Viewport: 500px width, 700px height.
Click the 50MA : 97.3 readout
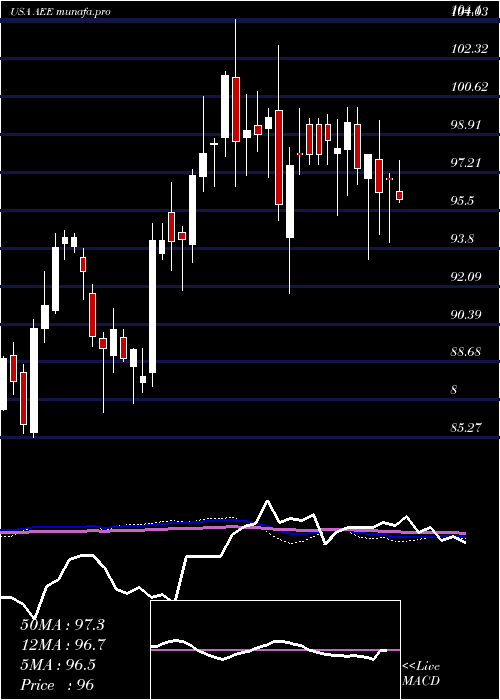(x=62, y=625)
